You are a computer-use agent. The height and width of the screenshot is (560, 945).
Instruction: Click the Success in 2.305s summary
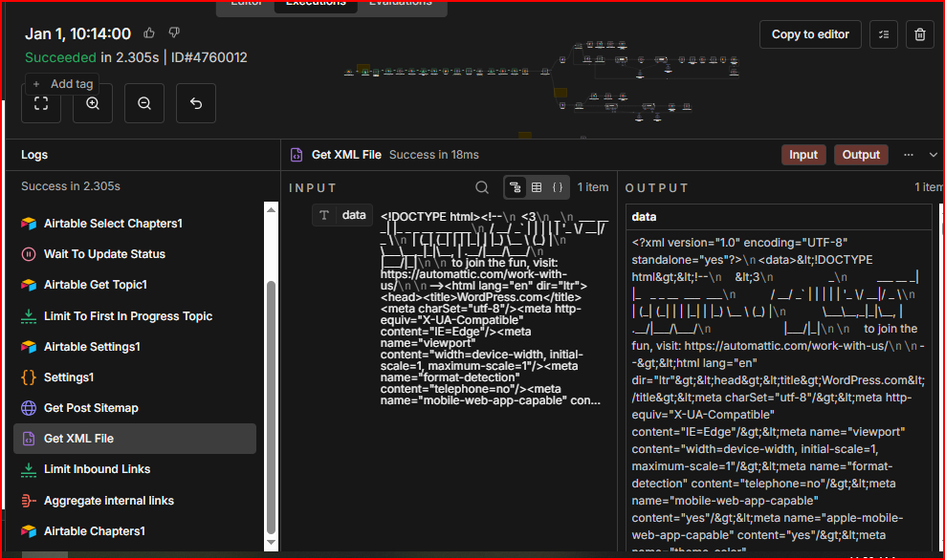71,186
